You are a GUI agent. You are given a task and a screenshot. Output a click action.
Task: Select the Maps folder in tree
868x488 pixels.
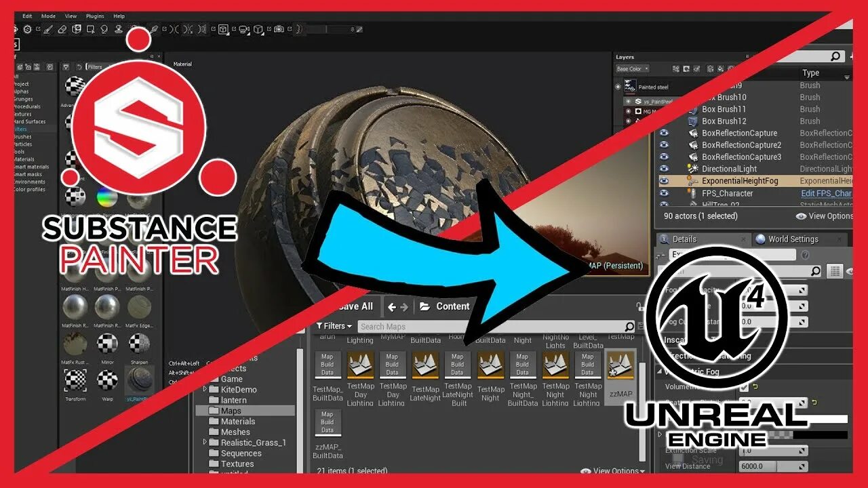pos(245,411)
